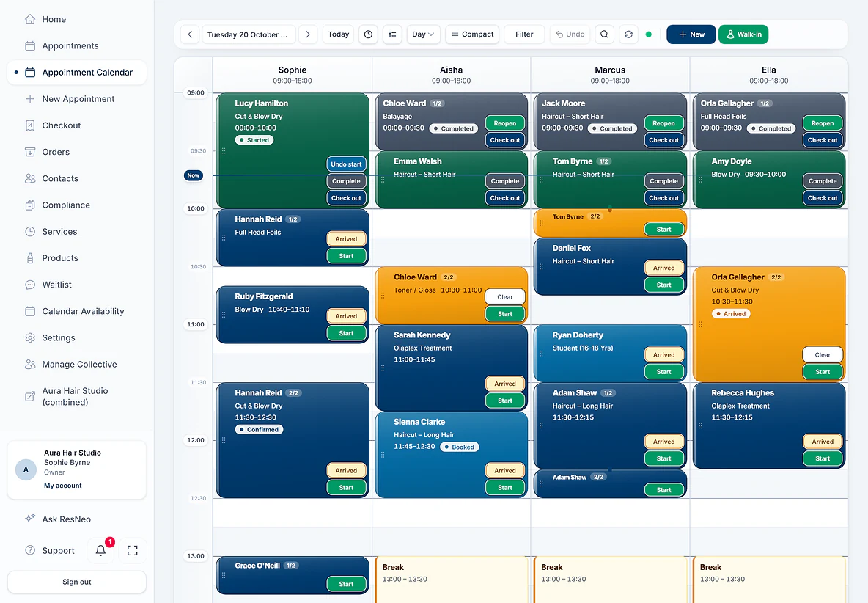Screen dimensions: 868x603
Task: Go to the next day arrow
Action: pos(308,34)
